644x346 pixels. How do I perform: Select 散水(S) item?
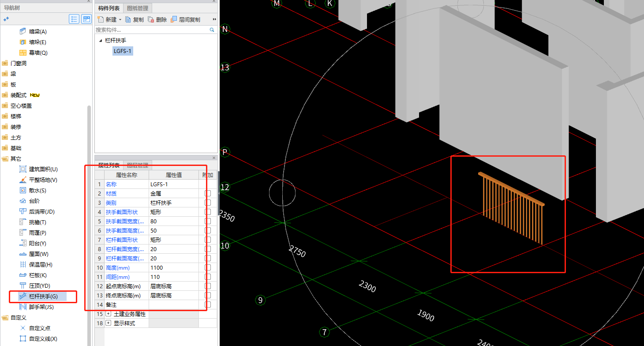(37, 190)
